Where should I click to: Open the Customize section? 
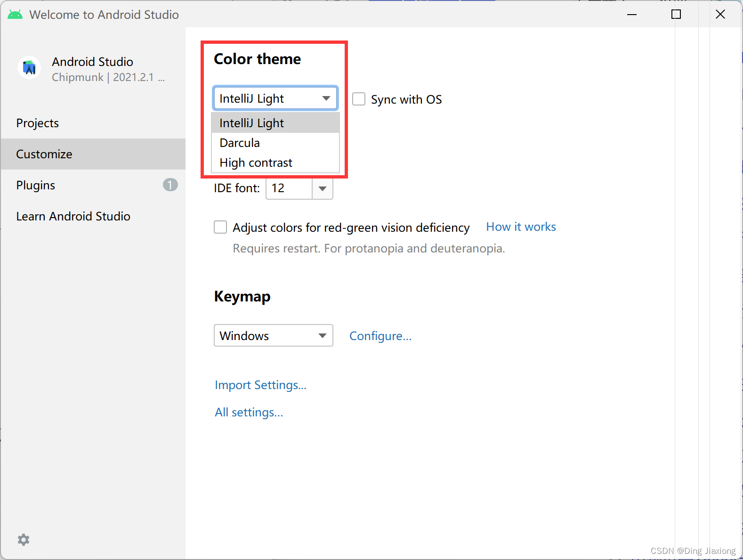[93, 154]
